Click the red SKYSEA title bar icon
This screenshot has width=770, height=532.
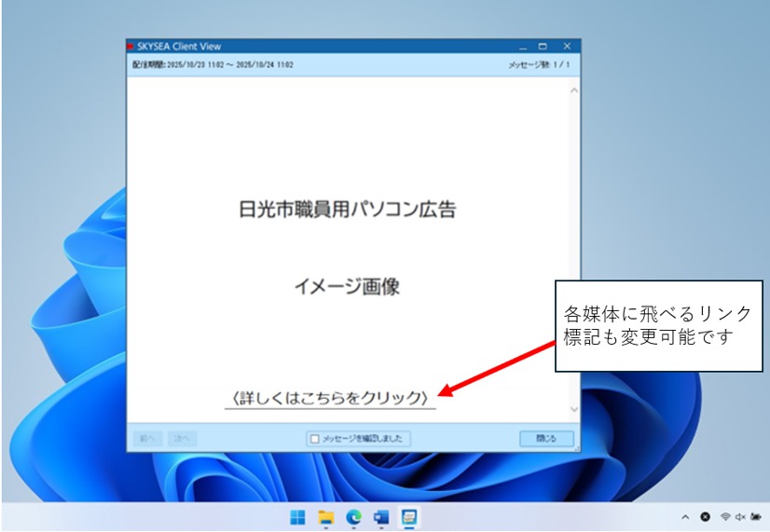[x=131, y=47]
